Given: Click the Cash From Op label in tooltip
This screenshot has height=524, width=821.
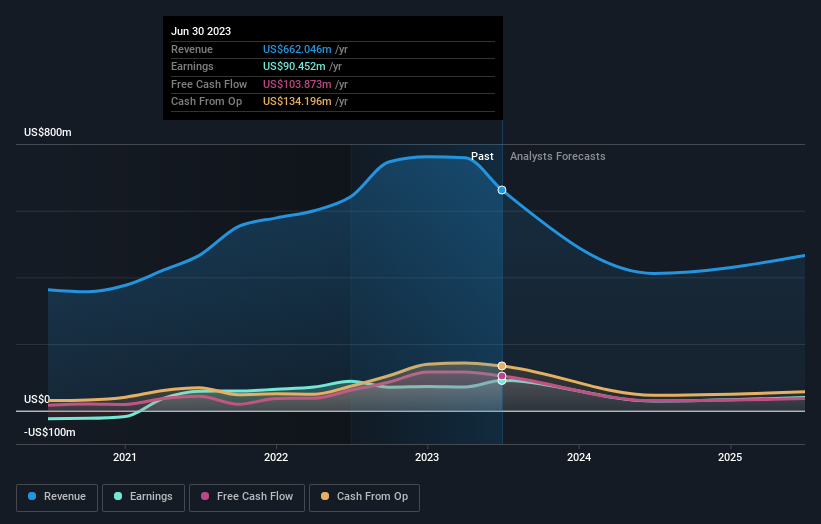Looking at the screenshot, I should pyautogui.click(x=206, y=102).
